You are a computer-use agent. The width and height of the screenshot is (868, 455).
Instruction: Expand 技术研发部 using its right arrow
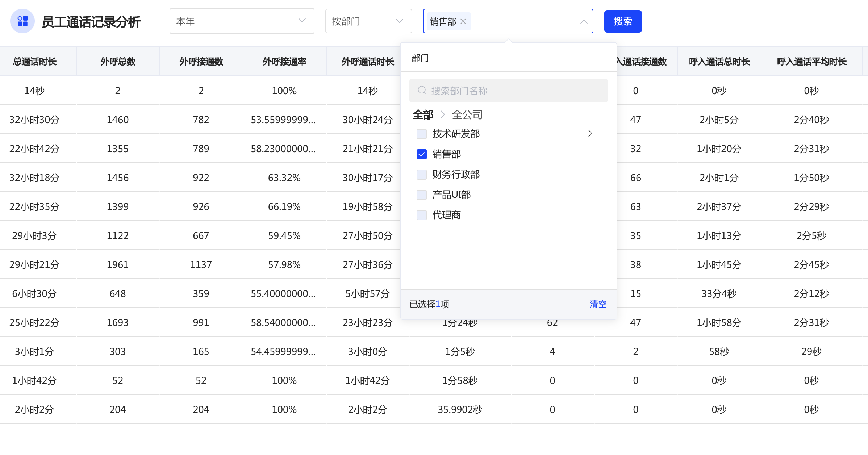coord(590,134)
